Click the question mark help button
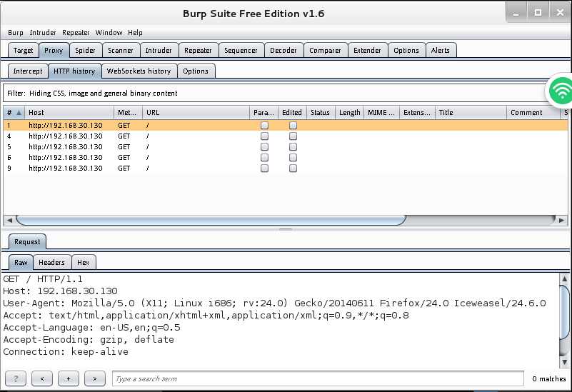Viewport: 572px width, 392px height. [16, 378]
